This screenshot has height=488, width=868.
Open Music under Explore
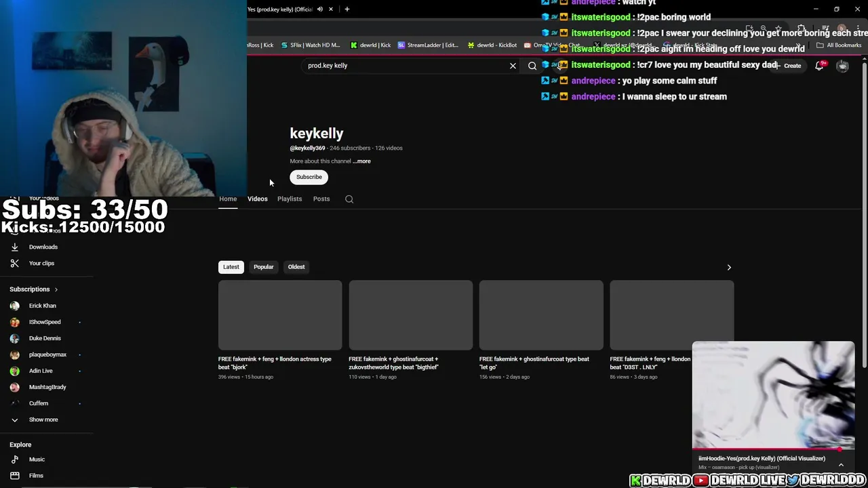37,460
